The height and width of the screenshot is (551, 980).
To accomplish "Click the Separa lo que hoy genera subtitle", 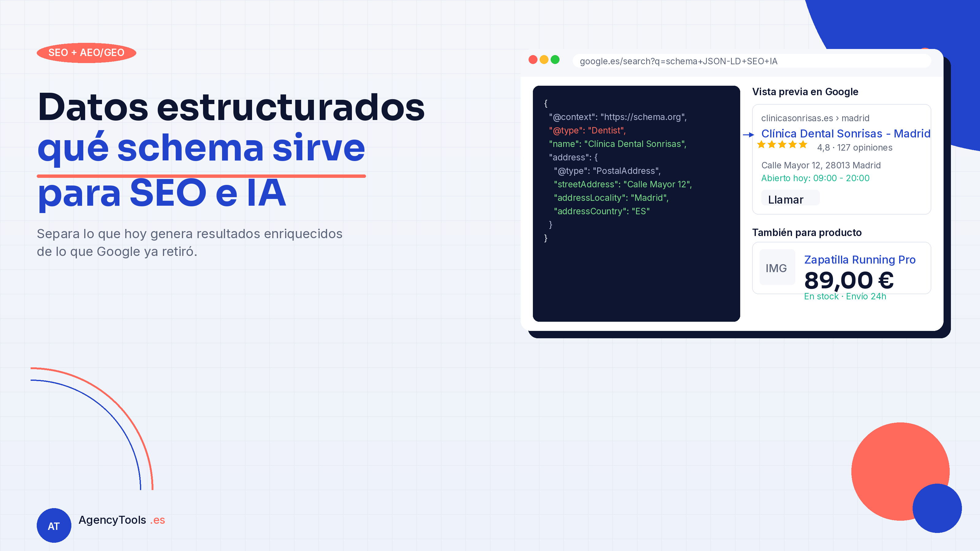I will (190, 242).
